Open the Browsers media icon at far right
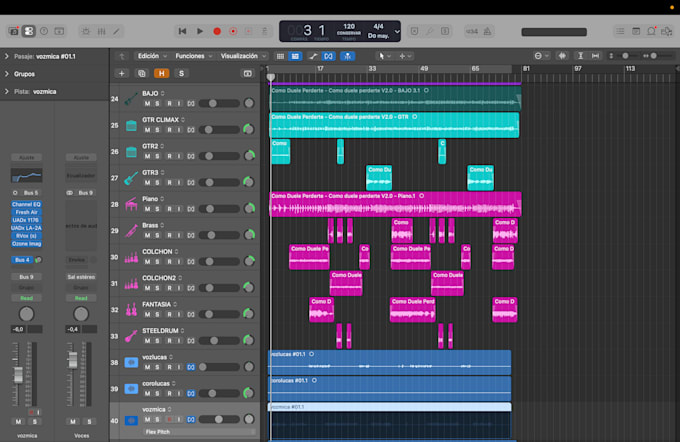 [x=667, y=31]
